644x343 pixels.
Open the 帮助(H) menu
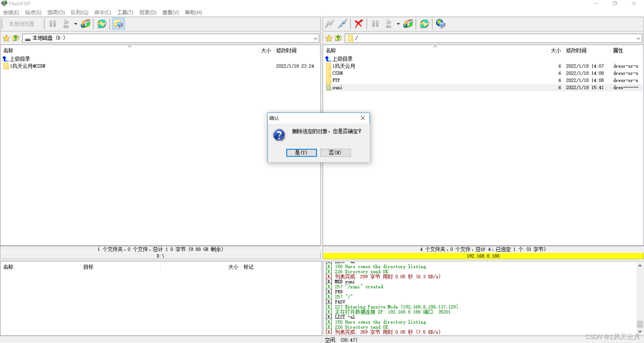coord(194,12)
